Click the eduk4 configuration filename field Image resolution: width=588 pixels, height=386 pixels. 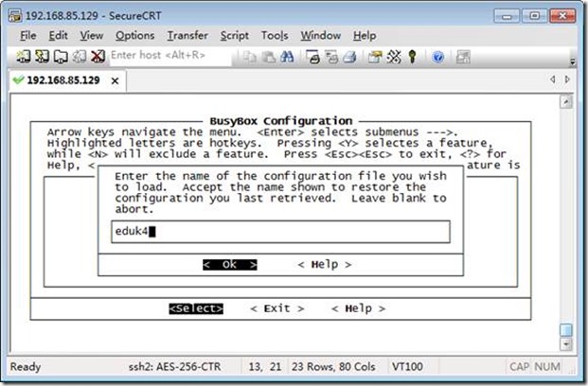(280, 232)
